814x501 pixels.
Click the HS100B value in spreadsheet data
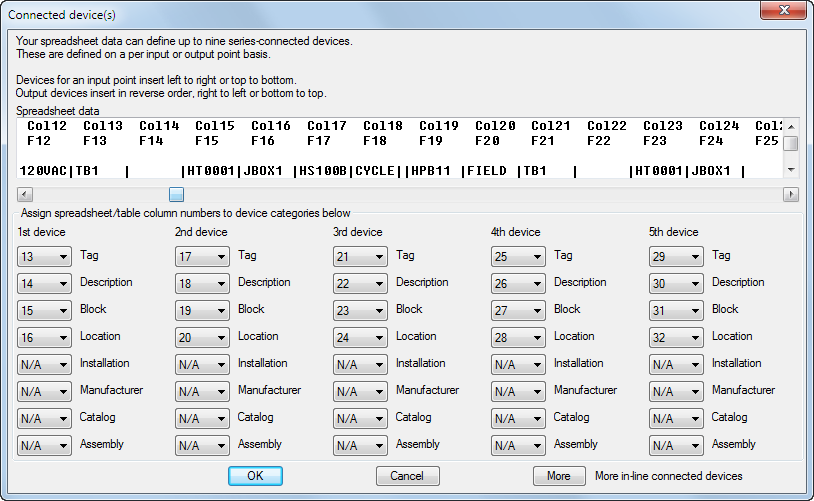[x=322, y=171]
